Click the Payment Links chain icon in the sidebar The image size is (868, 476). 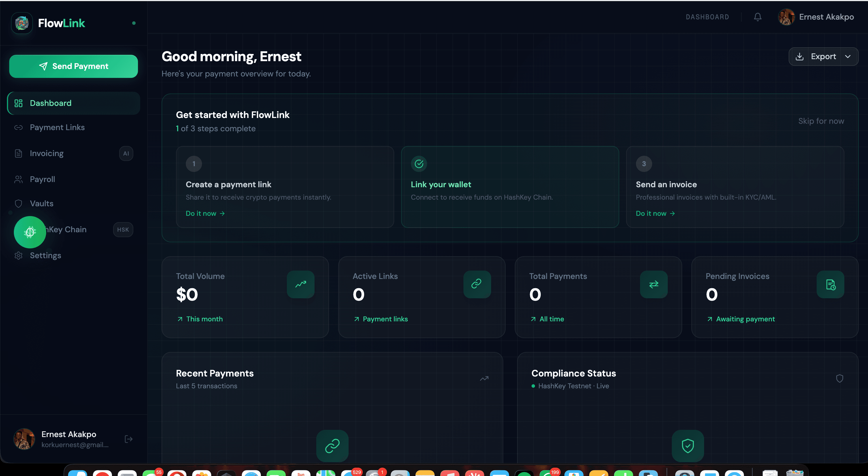point(18,127)
